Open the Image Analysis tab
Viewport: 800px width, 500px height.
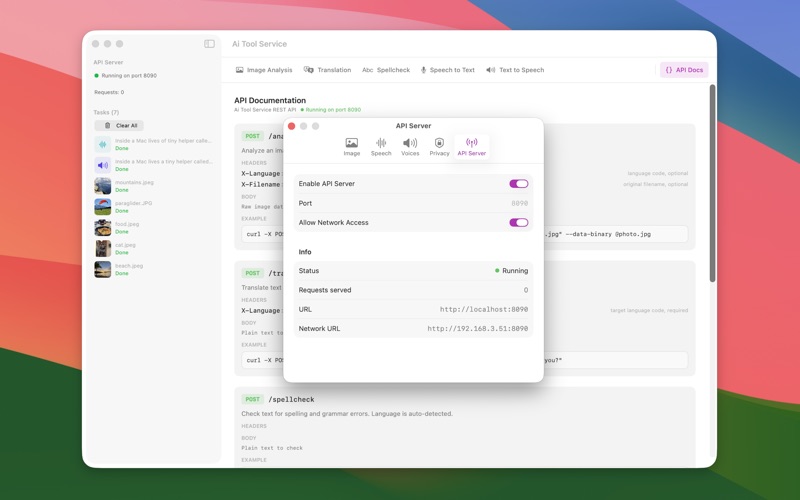point(264,70)
